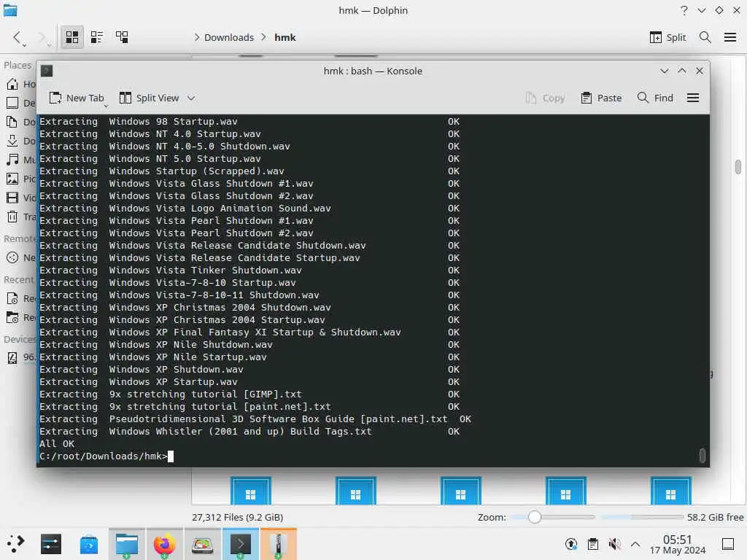The width and height of the screenshot is (747, 560).
Task: Click Split button in Dolphin toolbar
Action: pyautogui.click(x=667, y=37)
